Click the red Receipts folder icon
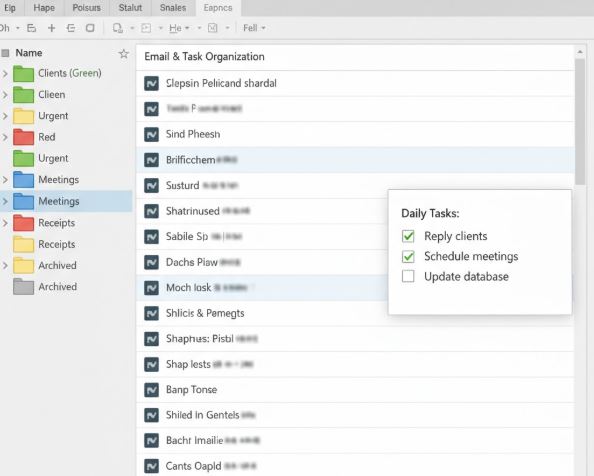The height and width of the screenshot is (476, 594). 23,223
